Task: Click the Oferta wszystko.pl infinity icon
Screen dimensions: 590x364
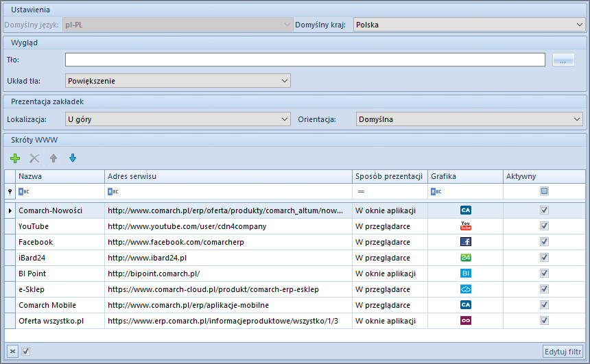Action: pyautogui.click(x=465, y=321)
